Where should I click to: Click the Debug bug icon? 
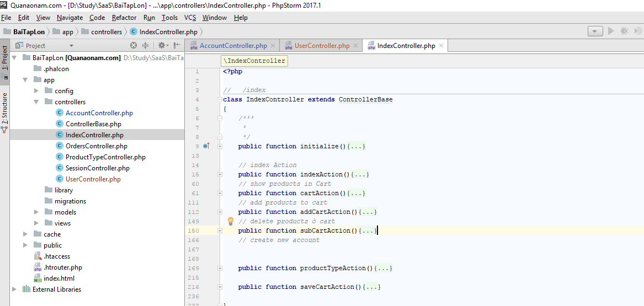[x=624, y=31]
